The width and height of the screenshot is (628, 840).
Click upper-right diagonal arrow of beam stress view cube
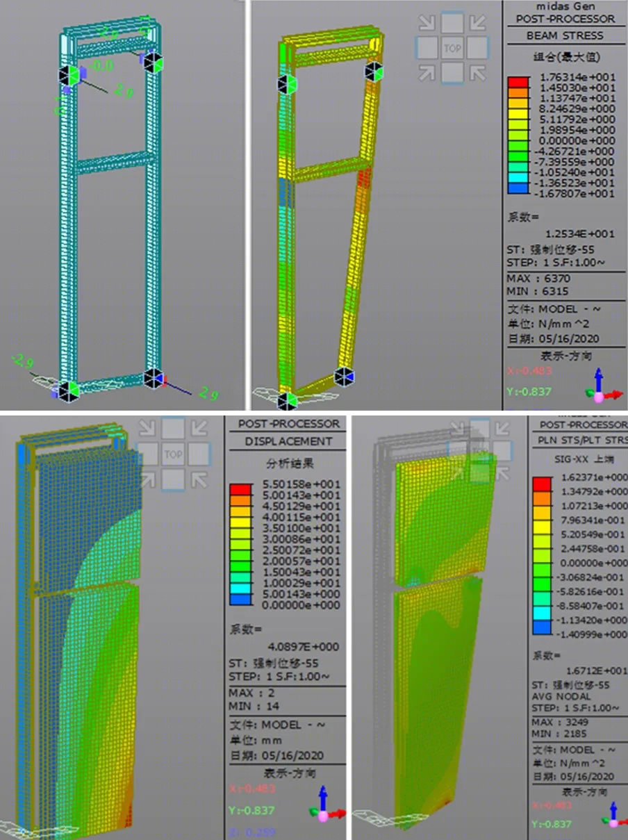click(x=477, y=24)
